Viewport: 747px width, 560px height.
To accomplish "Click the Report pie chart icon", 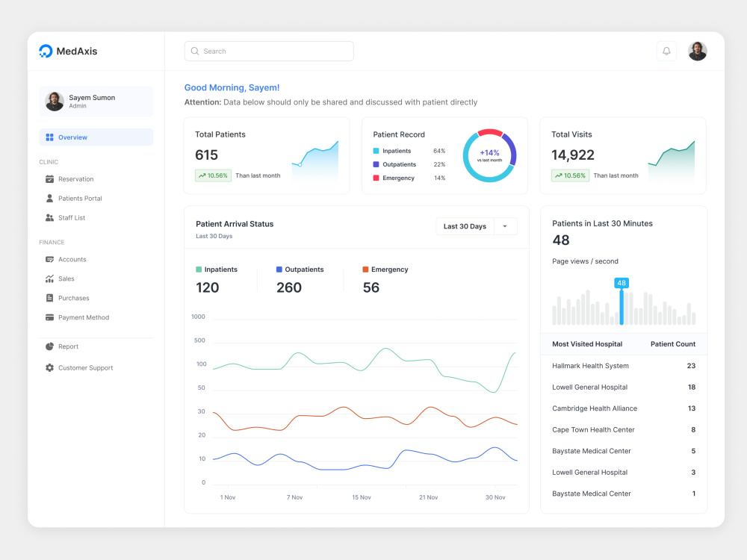I will pos(49,346).
